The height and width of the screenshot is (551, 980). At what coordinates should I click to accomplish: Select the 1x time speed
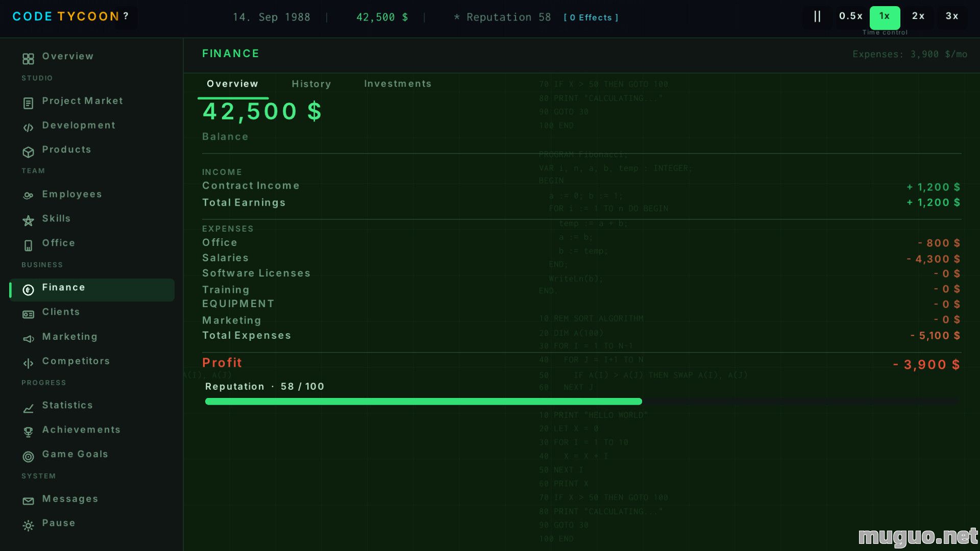coord(885,17)
